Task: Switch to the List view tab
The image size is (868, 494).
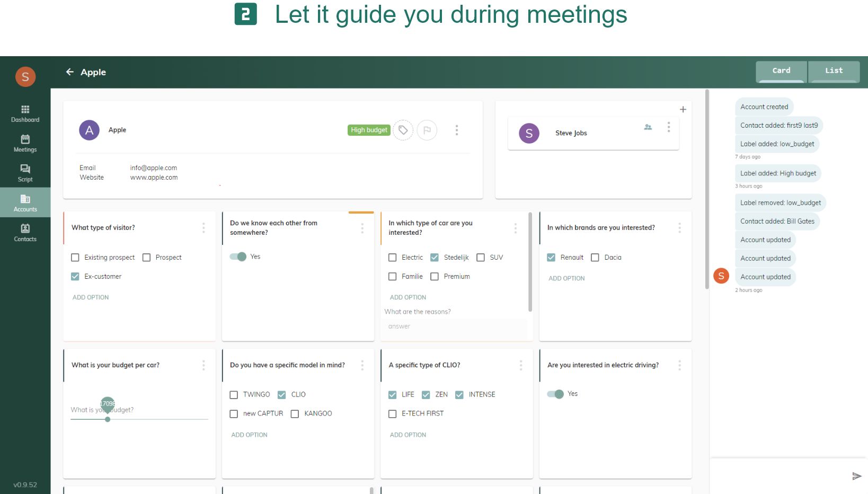Action: (834, 70)
